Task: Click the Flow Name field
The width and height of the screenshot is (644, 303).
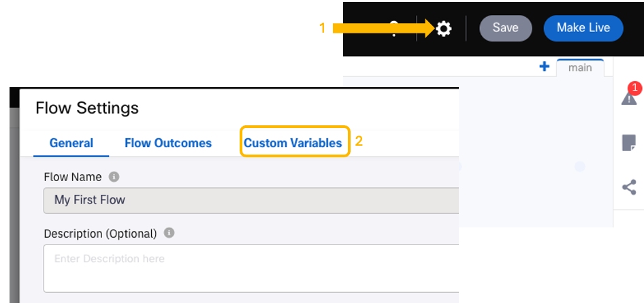Action: pyautogui.click(x=251, y=200)
